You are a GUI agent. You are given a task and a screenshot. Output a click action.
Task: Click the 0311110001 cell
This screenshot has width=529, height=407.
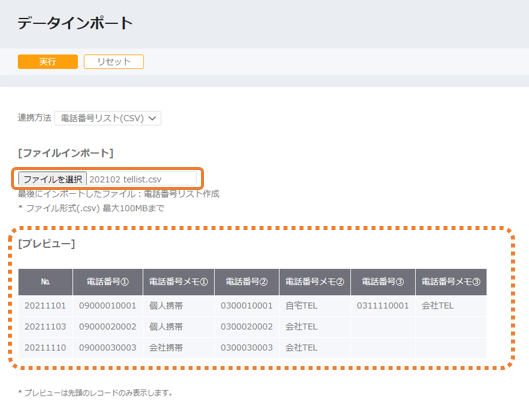tap(383, 306)
